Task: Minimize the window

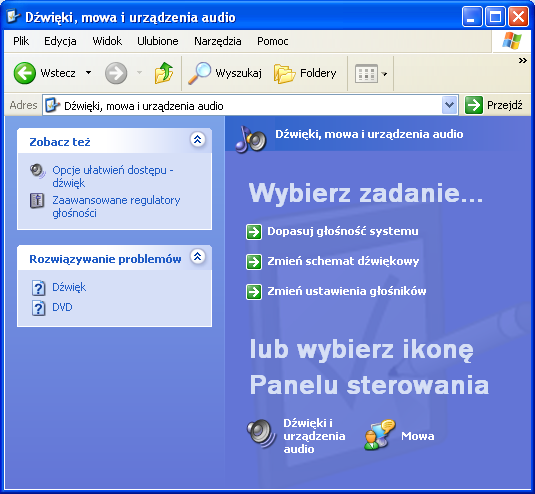Action: (x=472, y=16)
